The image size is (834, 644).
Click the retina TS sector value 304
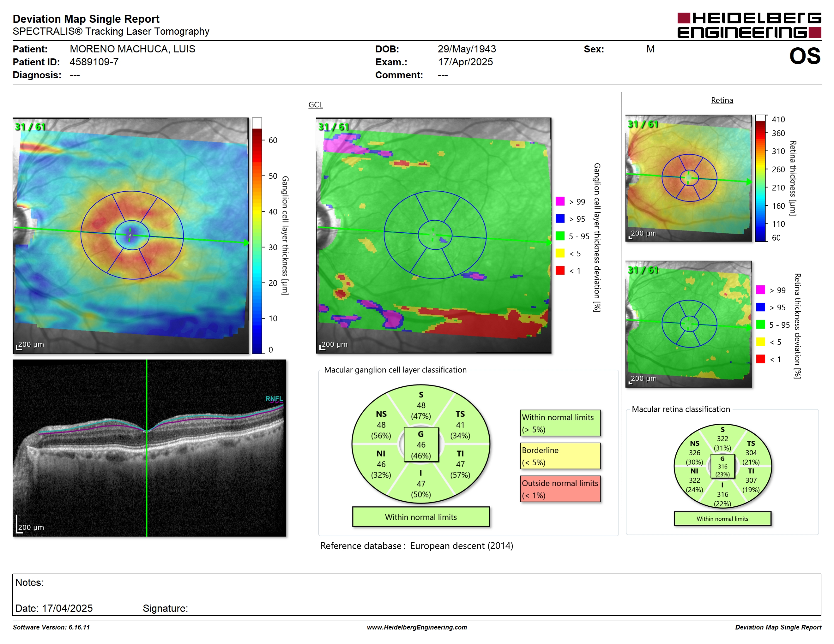pos(751,452)
